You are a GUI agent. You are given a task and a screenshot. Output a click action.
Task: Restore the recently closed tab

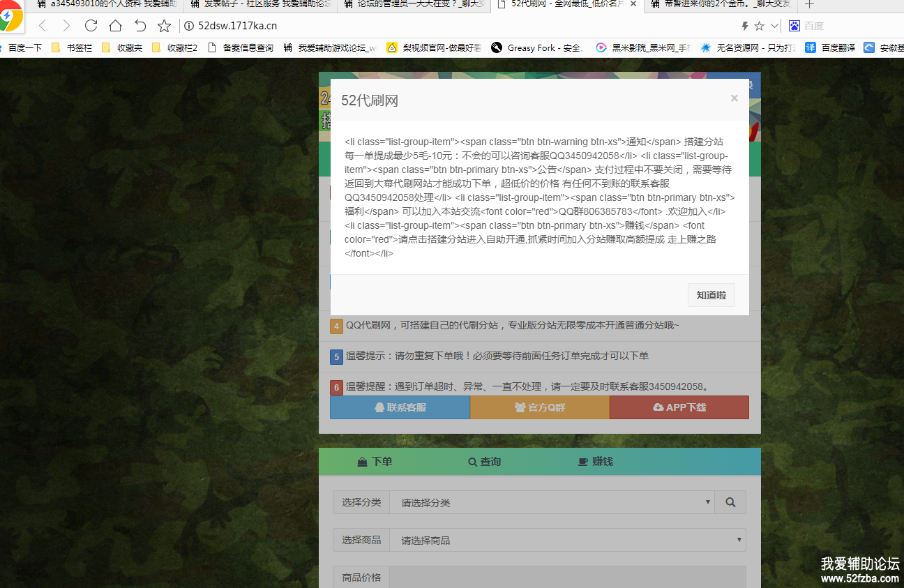[x=140, y=27]
